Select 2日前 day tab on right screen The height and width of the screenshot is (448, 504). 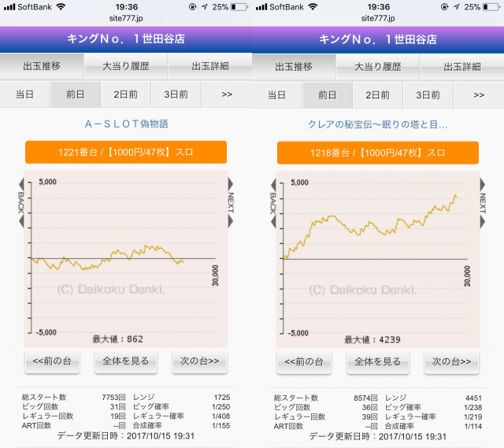point(378,94)
